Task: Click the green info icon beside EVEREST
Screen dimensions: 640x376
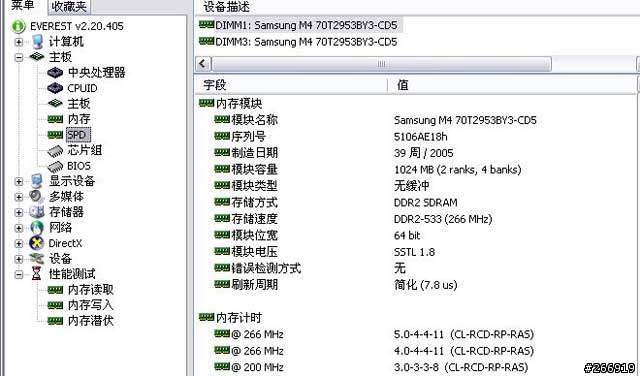Action: pyautogui.click(x=18, y=26)
